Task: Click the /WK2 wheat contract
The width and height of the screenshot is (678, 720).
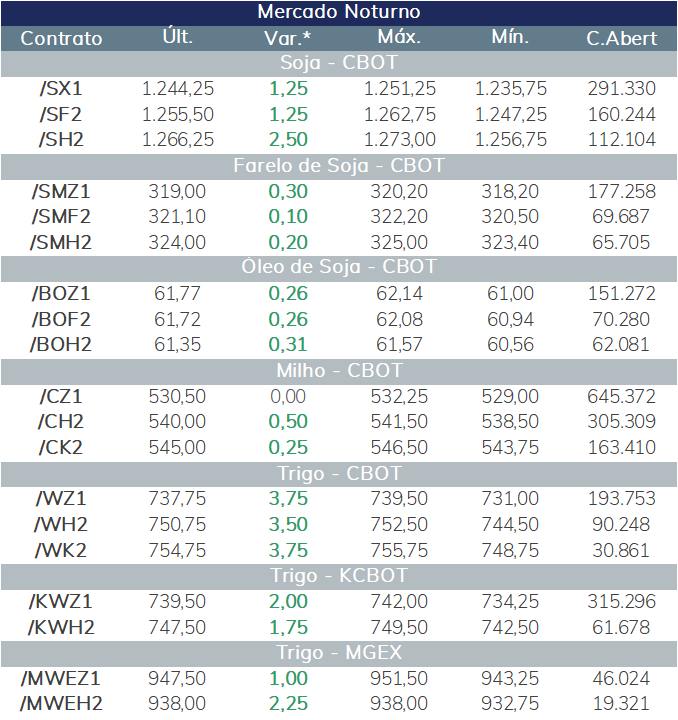Action: pyautogui.click(x=61, y=551)
